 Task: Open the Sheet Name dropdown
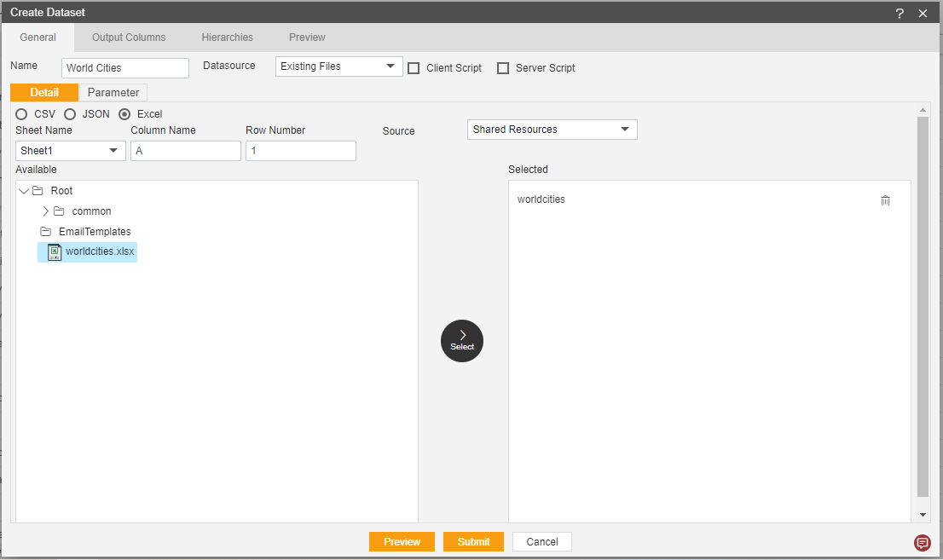coord(71,150)
